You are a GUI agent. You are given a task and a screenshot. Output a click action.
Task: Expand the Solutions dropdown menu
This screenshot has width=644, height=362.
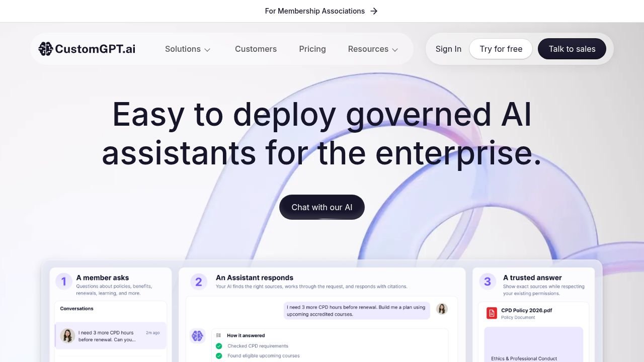[x=188, y=49]
